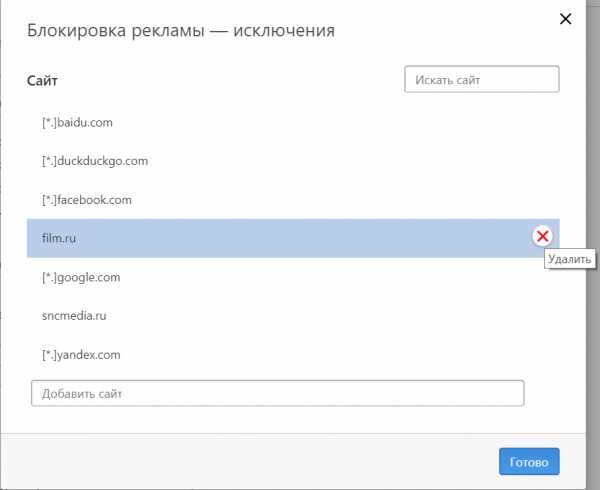Viewport: 600px width, 490px height.
Task: Focus the 'Добавить сайт' input box
Action: click(x=277, y=393)
